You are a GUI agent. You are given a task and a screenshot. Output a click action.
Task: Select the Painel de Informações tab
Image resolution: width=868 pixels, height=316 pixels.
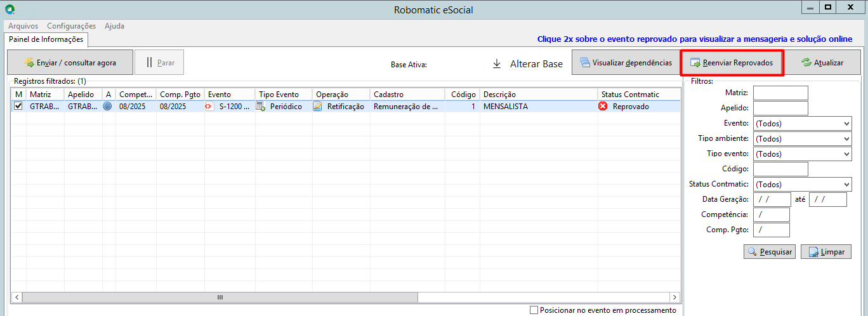(x=46, y=39)
